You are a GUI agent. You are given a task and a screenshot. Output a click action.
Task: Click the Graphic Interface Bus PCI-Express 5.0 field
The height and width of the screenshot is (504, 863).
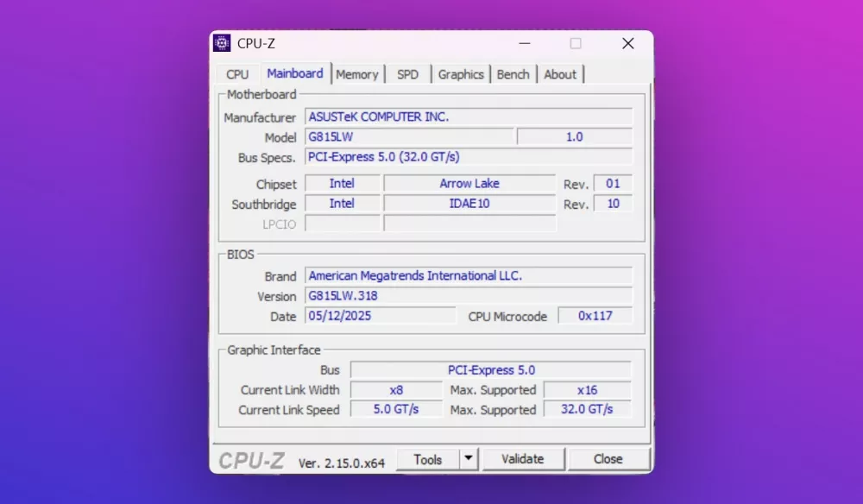pos(491,369)
